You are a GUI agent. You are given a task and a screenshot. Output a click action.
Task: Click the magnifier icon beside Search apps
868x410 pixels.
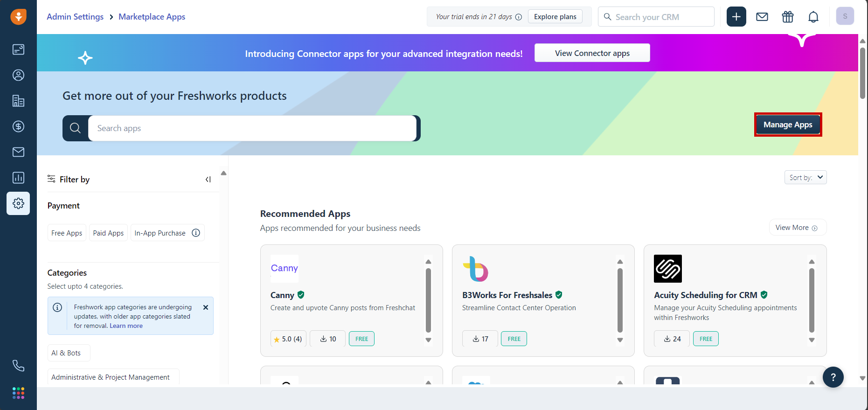(x=75, y=128)
